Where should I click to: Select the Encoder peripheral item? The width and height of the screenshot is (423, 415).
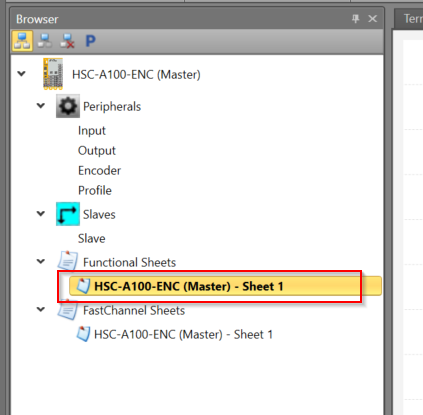point(99,171)
